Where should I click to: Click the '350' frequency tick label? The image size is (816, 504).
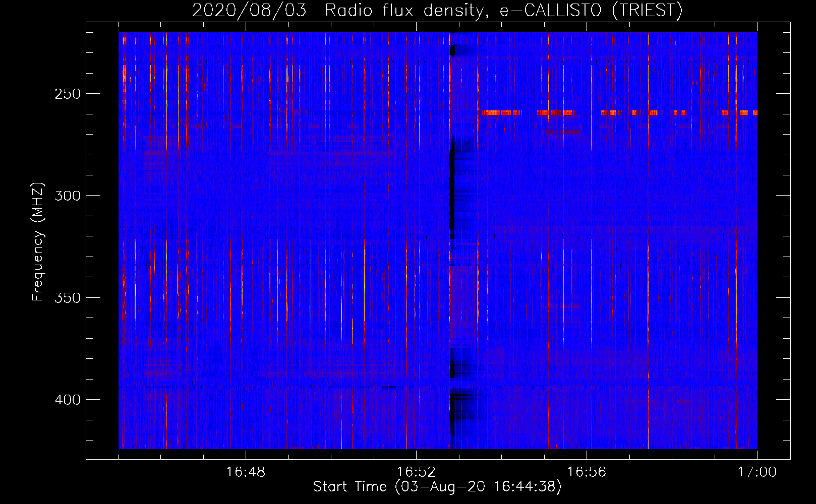tap(68, 297)
